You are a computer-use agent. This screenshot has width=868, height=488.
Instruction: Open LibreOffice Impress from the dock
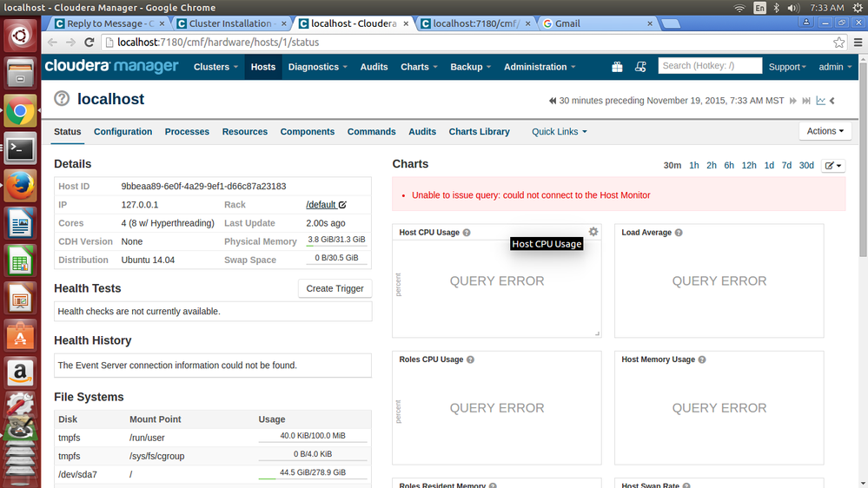click(x=20, y=298)
